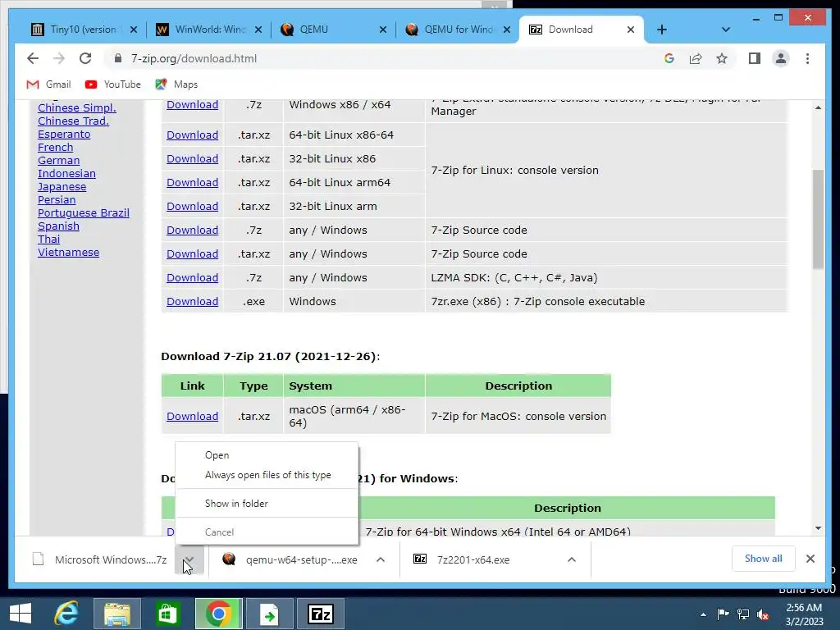Open the Microsoft Windows .7z download item
This screenshot has width=840, height=630.
[99, 559]
